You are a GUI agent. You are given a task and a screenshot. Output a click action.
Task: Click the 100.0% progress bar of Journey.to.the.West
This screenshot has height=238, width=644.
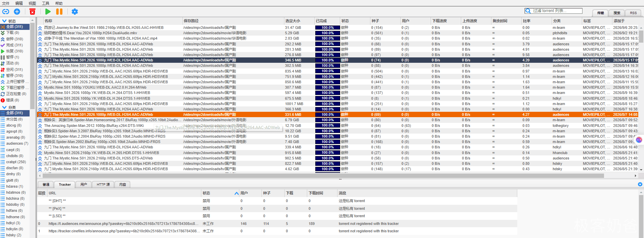click(x=327, y=28)
